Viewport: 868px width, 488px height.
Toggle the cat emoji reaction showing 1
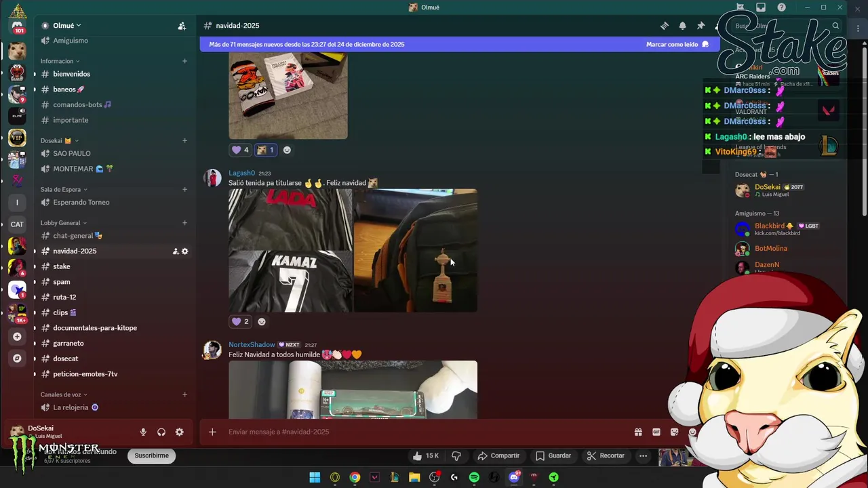(266, 150)
